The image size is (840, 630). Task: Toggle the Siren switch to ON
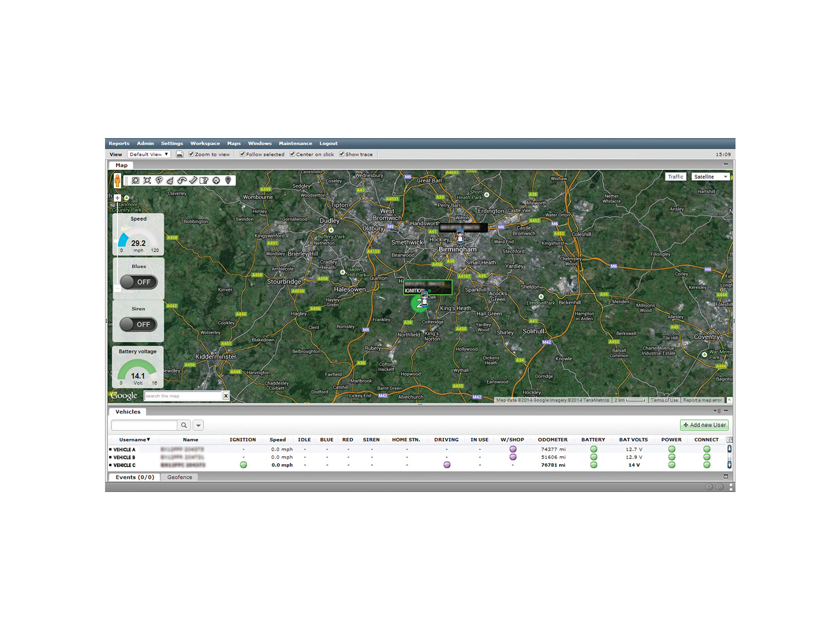click(139, 324)
